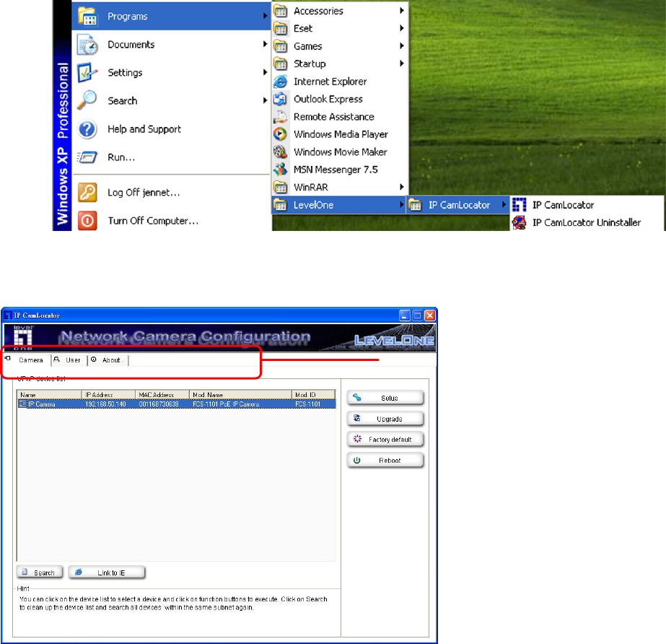Click the IP Camera row icon
Viewport: 666px width, 644px height.
(x=22, y=404)
